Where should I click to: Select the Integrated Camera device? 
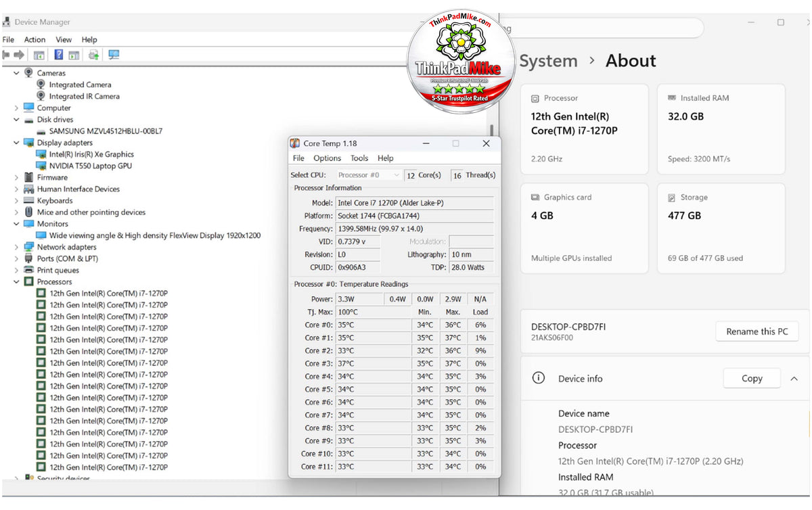pyautogui.click(x=80, y=85)
